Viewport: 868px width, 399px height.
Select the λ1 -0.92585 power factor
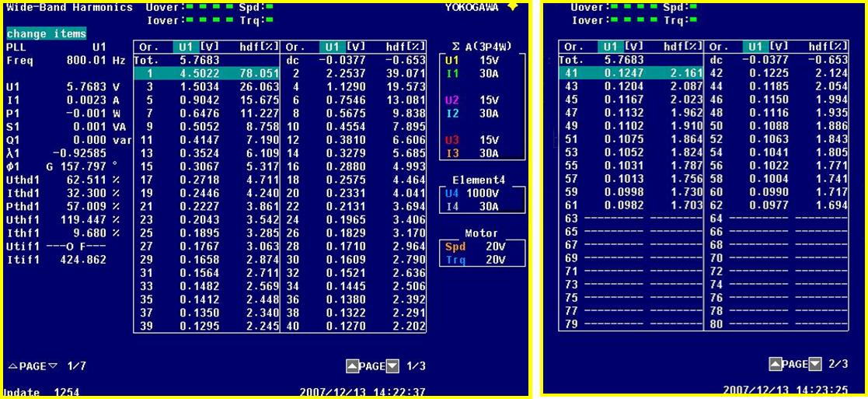coord(56,153)
